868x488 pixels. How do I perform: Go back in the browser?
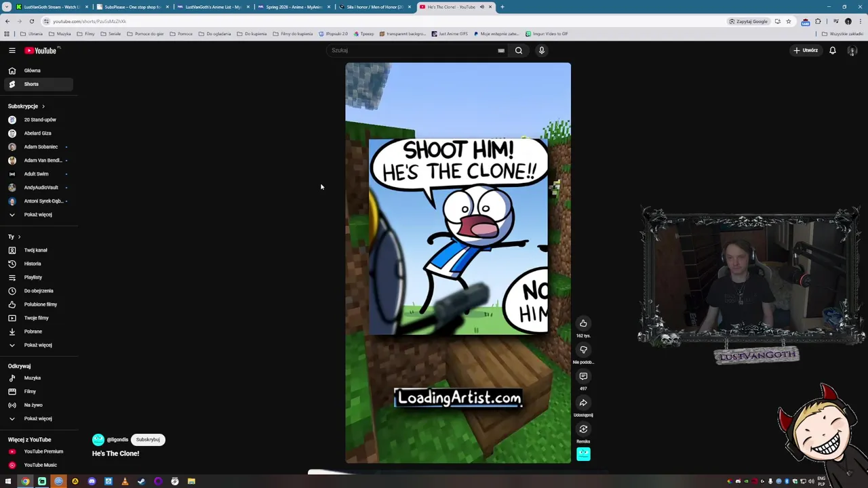[x=7, y=21]
